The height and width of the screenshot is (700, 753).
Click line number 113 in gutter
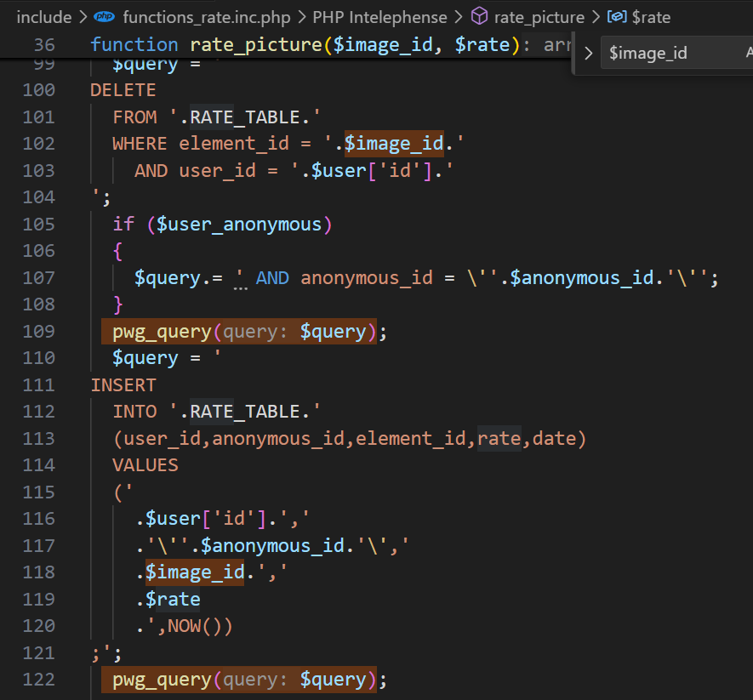[39, 438]
